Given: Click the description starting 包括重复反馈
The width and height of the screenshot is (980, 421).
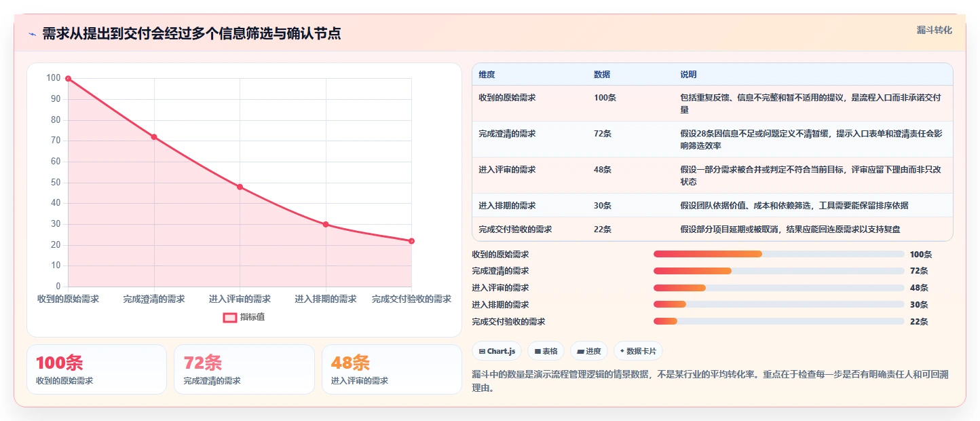Looking at the screenshot, I should click(x=811, y=104).
